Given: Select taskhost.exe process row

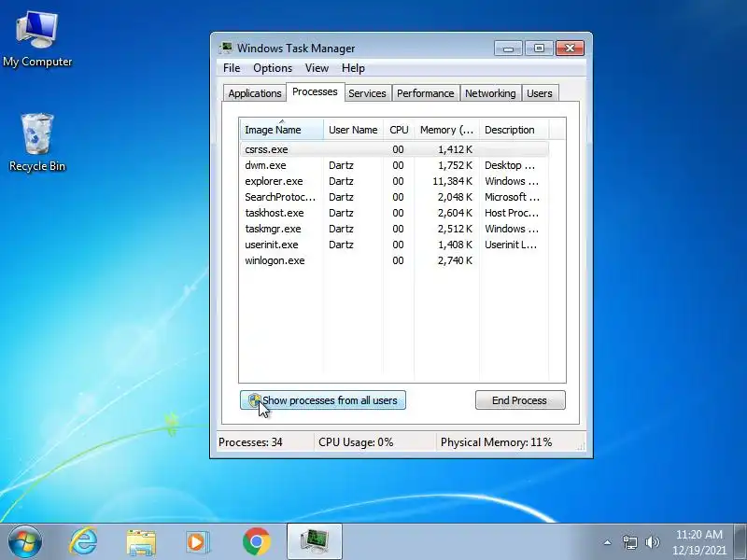Looking at the screenshot, I should 394,213.
